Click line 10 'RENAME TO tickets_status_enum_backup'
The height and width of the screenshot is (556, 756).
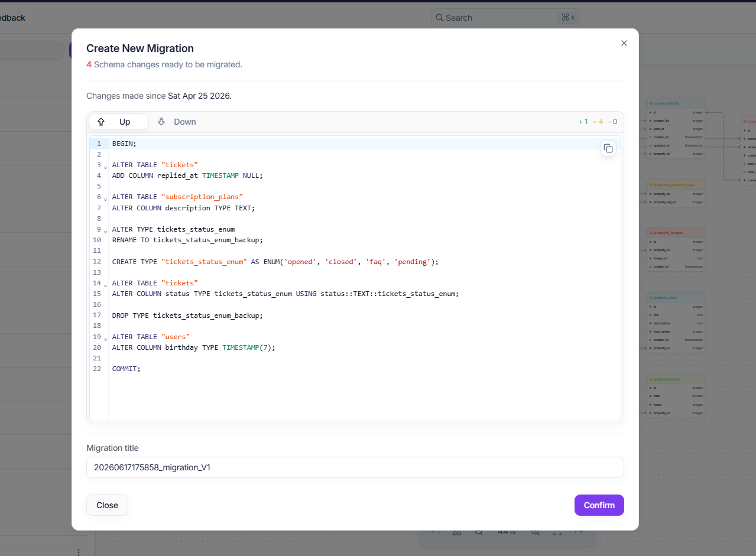tap(187, 240)
